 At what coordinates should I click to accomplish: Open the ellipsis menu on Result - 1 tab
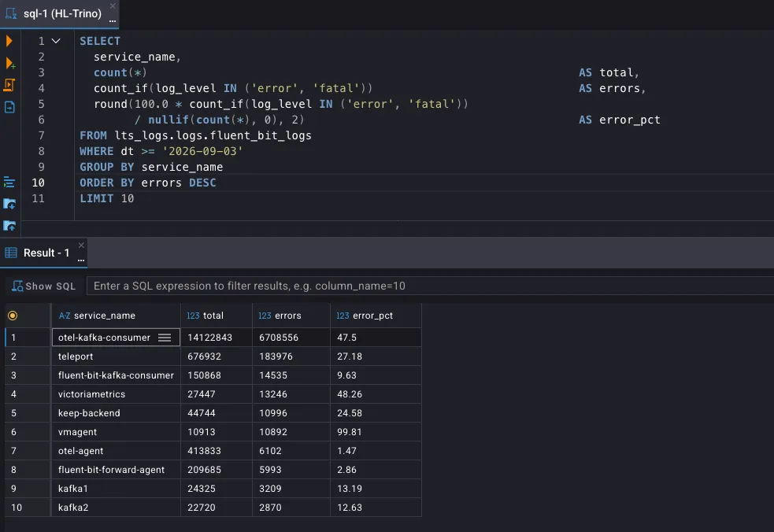click(x=81, y=260)
